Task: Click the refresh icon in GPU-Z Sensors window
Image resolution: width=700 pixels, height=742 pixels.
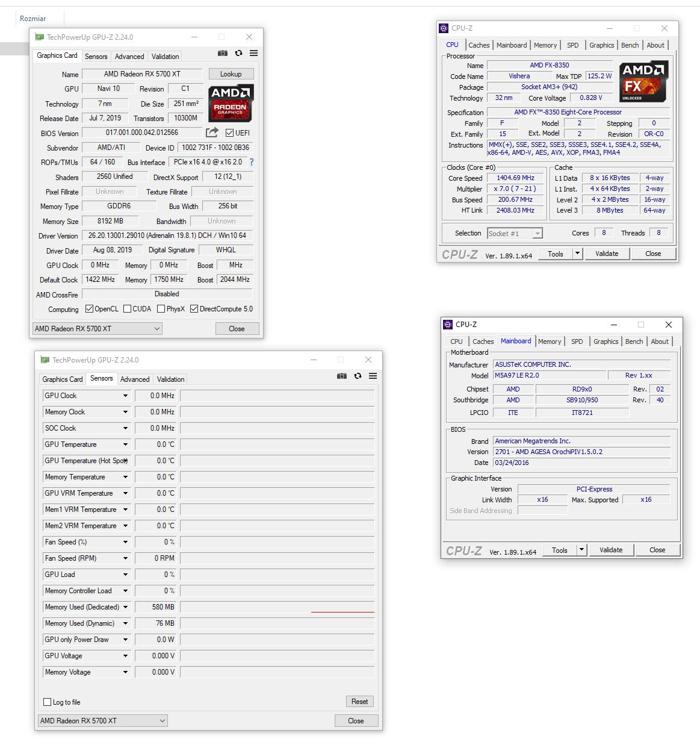Action: (358, 376)
